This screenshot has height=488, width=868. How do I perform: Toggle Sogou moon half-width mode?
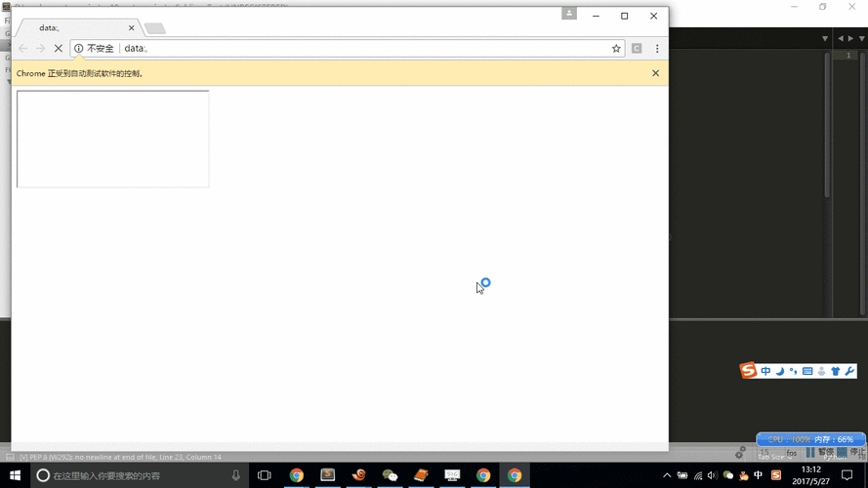point(780,371)
